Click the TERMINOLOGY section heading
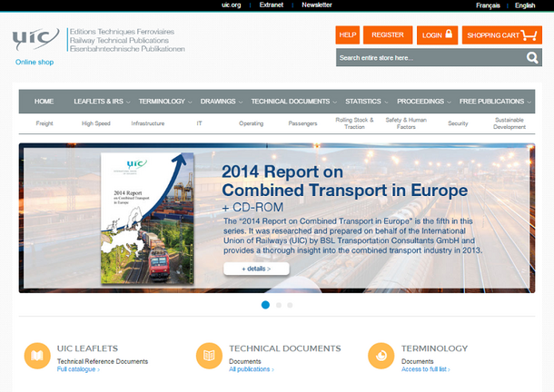 [x=435, y=348]
